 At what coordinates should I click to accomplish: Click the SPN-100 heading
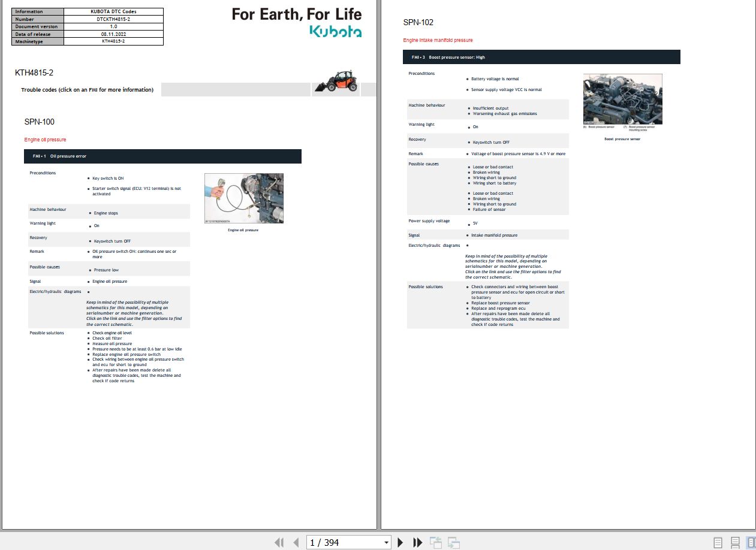(x=40, y=122)
